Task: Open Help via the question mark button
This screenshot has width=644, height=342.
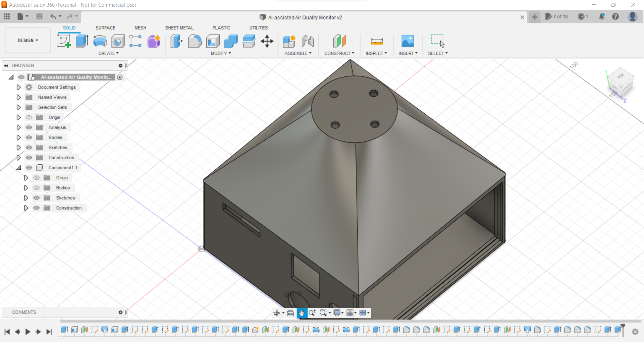Action: (616, 17)
